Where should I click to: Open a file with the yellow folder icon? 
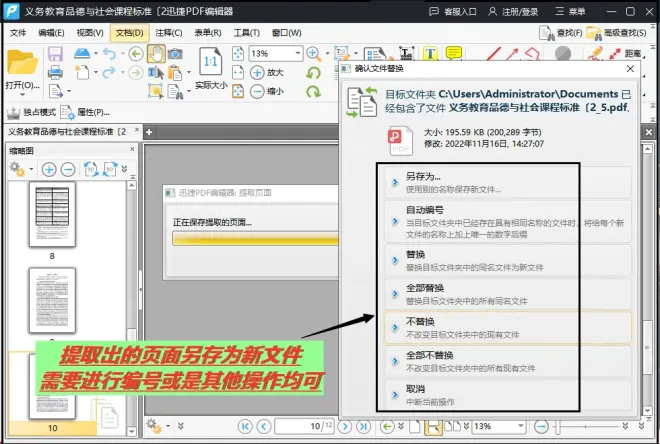point(22,62)
